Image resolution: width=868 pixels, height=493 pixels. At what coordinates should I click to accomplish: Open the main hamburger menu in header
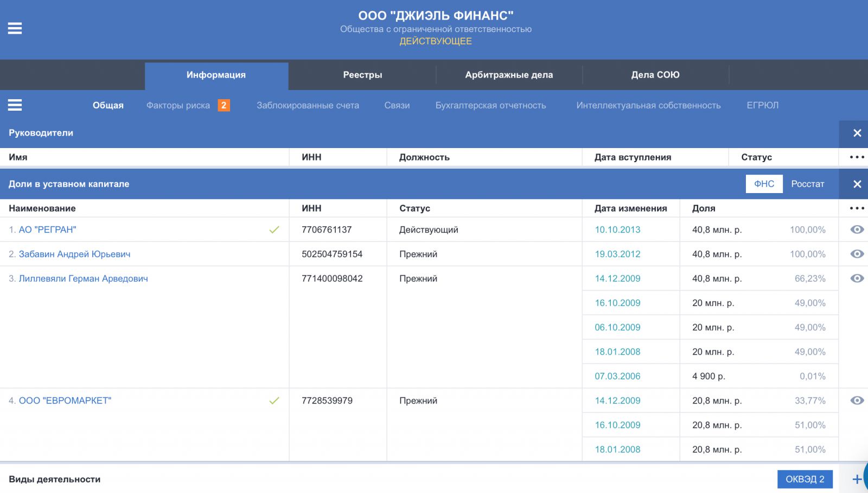tap(15, 28)
